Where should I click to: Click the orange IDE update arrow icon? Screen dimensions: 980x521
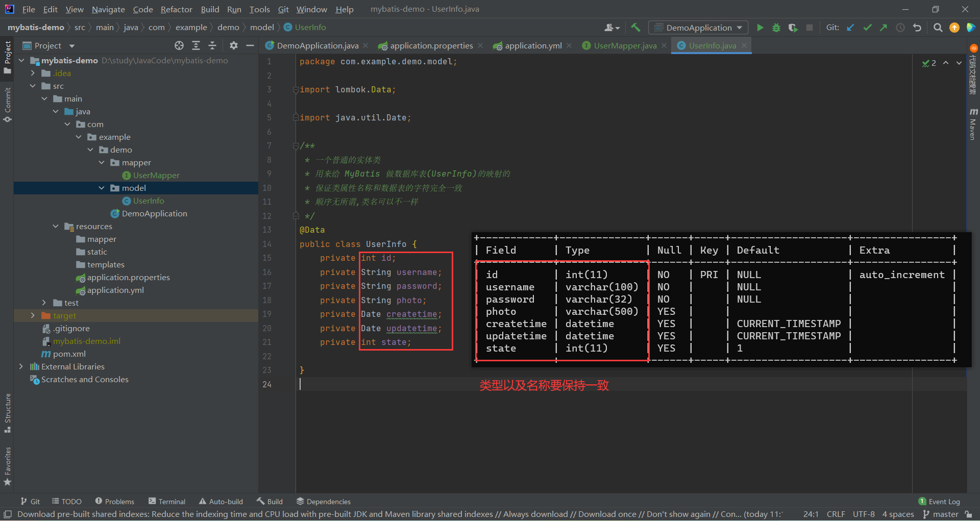pyautogui.click(x=954, y=28)
